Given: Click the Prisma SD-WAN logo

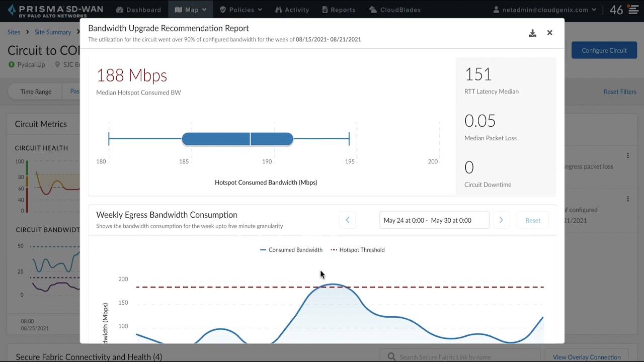Looking at the screenshot, I should pyautogui.click(x=55, y=10).
